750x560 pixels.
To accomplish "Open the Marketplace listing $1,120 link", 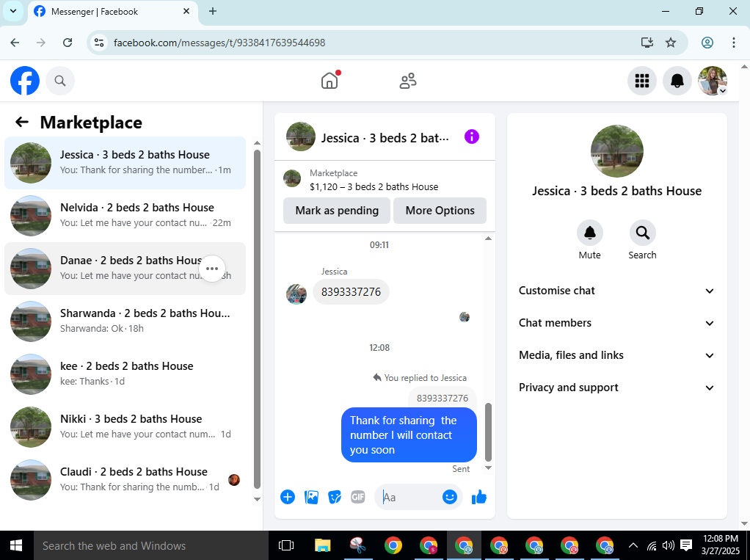I will [374, 186].
